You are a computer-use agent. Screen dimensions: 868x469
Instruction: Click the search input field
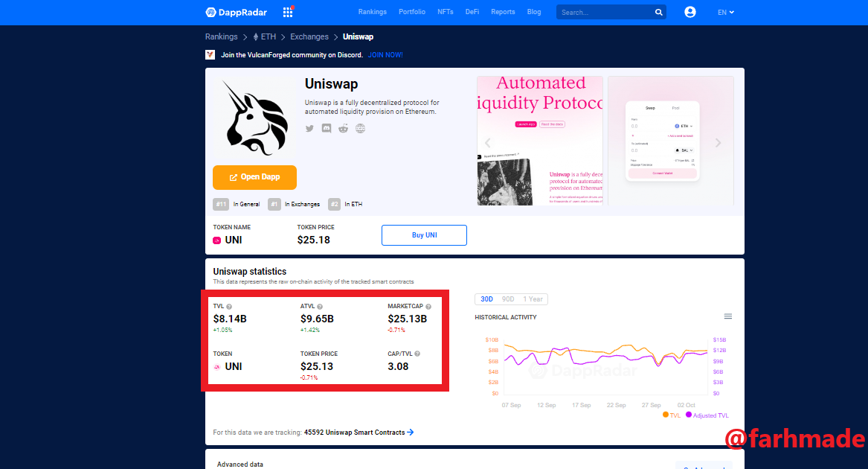click(605, 12)
